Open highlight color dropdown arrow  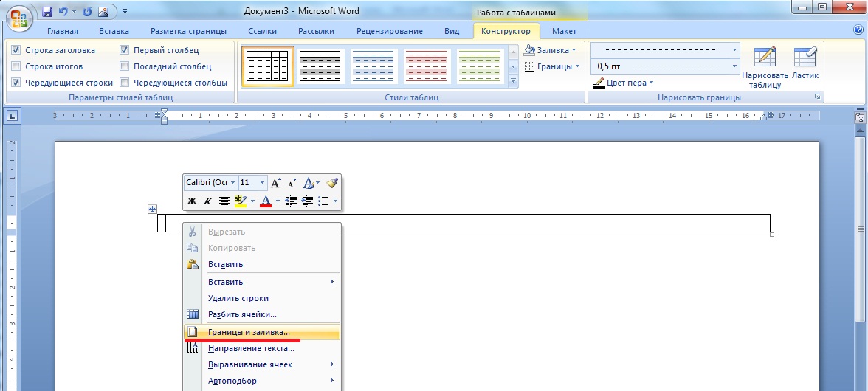tap(252, 201)
